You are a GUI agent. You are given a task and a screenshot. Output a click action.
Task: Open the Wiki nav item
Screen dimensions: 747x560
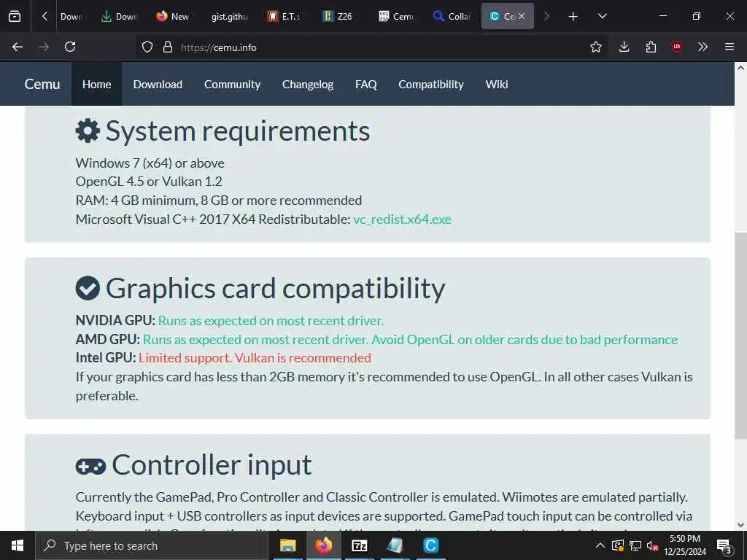[x=497, y=85]
